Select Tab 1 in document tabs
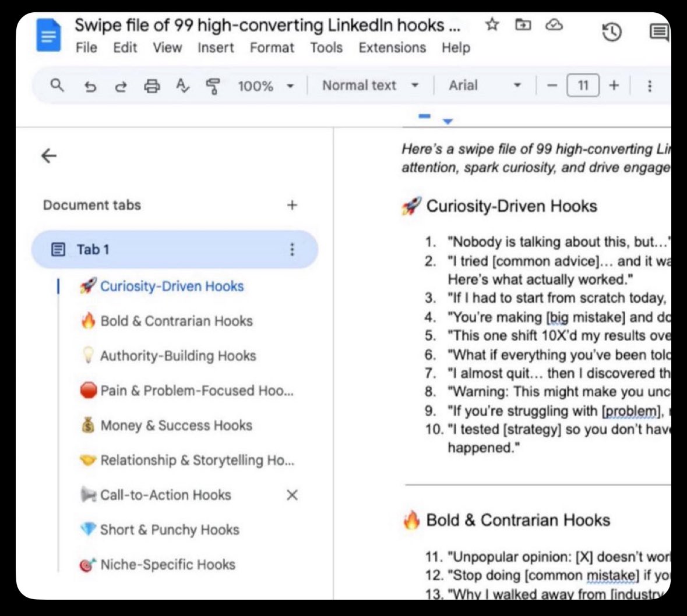The image size is (687, 616). tap(174, 249)
